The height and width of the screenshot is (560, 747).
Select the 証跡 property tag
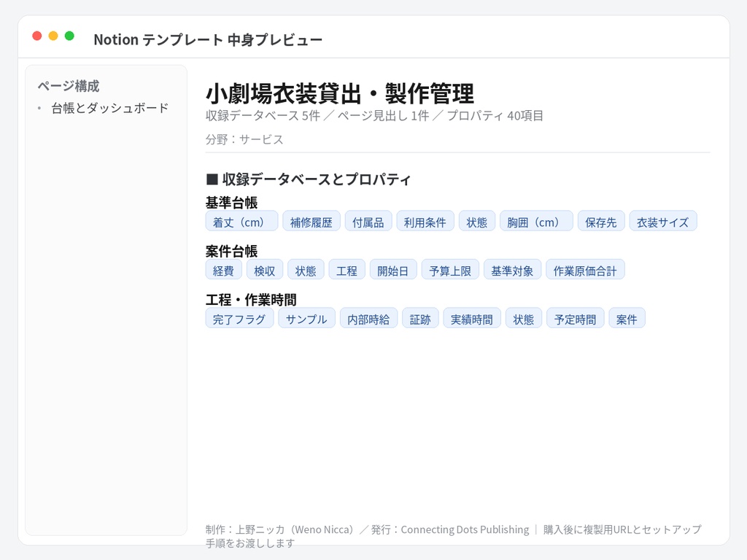click(x=420, y=318)
